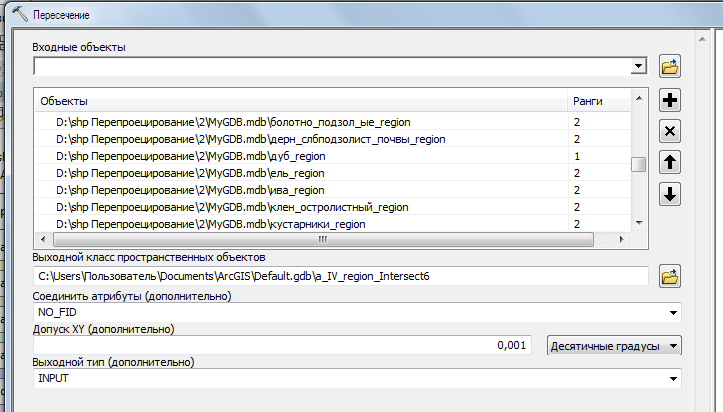
Task: Click rank value of кустарники_region row
Action: 577,224
